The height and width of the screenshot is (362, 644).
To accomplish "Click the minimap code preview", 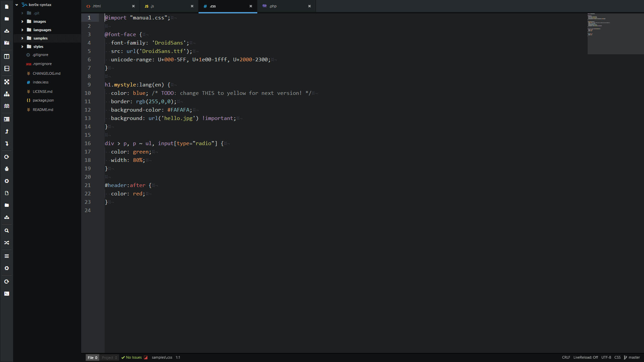I will pyautogui.click(x=615, y=34).
